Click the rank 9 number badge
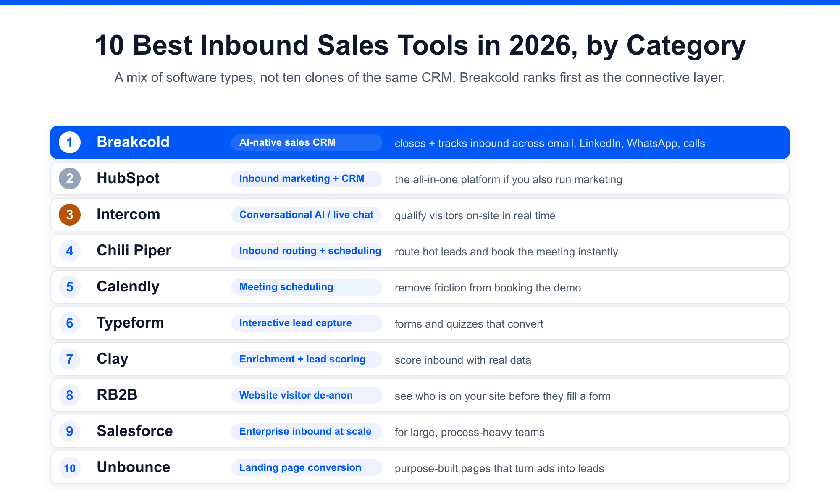This screenshot has height=504, width=840. (70, 431)
